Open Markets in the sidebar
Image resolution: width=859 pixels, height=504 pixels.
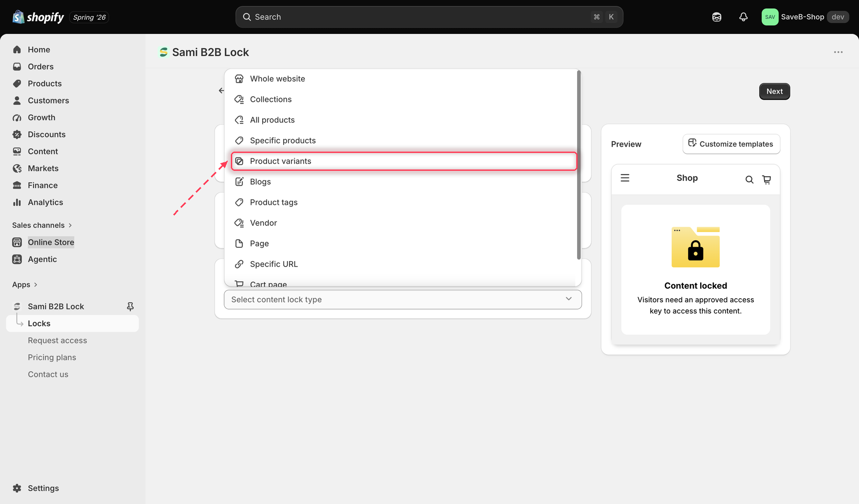coord(43,169)
